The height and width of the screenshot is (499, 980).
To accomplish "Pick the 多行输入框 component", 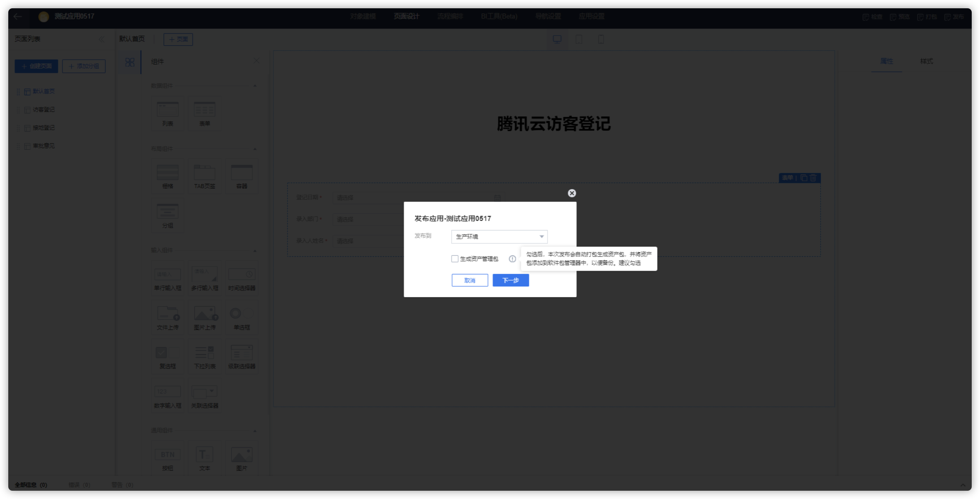I will (205, 278).
